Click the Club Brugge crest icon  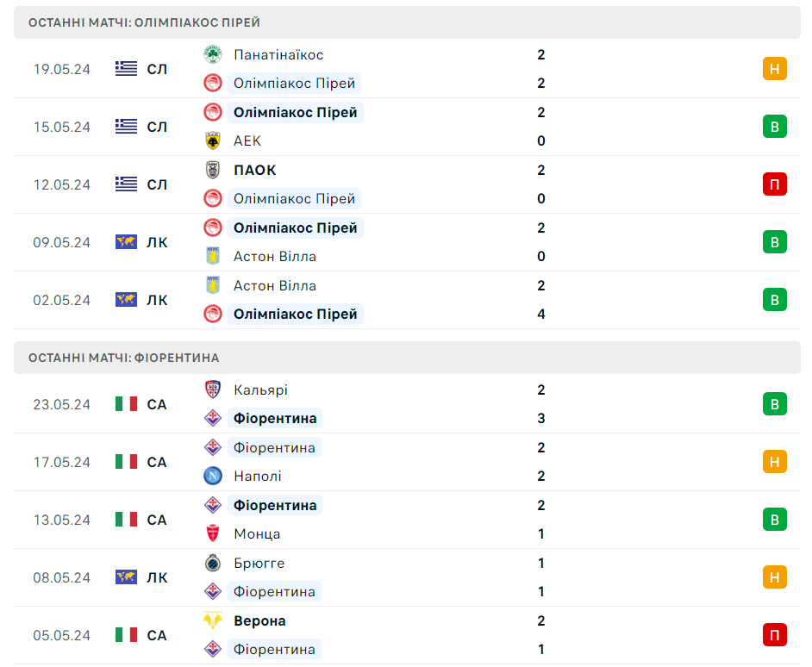(212, 563)
